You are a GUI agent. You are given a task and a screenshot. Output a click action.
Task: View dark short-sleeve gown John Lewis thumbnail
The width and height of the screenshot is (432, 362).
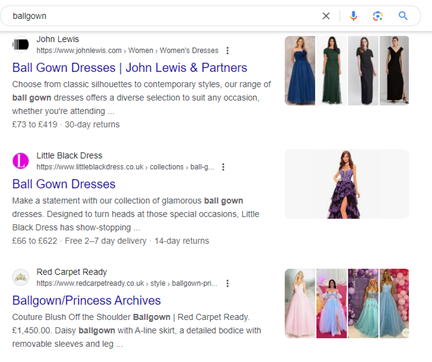click(363, 71)
